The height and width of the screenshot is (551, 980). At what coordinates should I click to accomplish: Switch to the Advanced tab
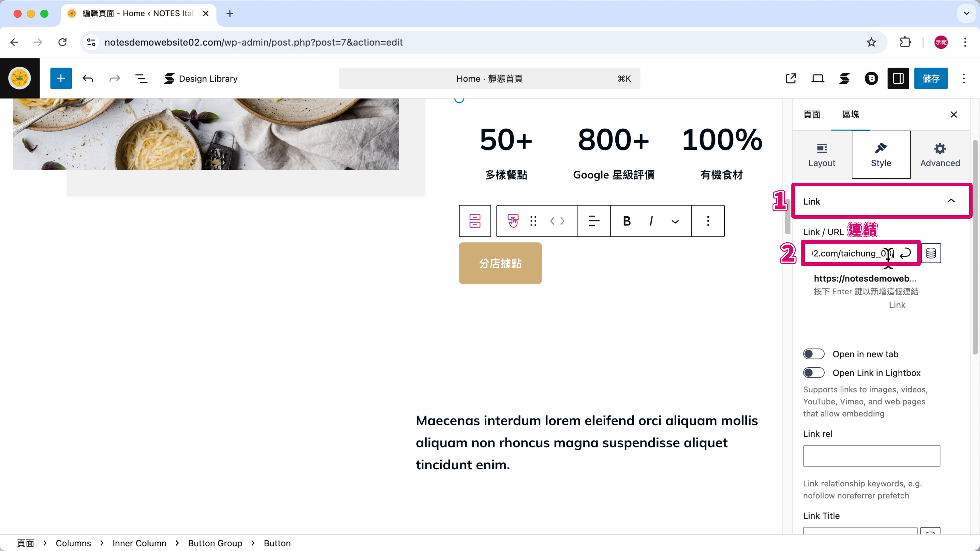pyautogui.click(x=940, y=155)
